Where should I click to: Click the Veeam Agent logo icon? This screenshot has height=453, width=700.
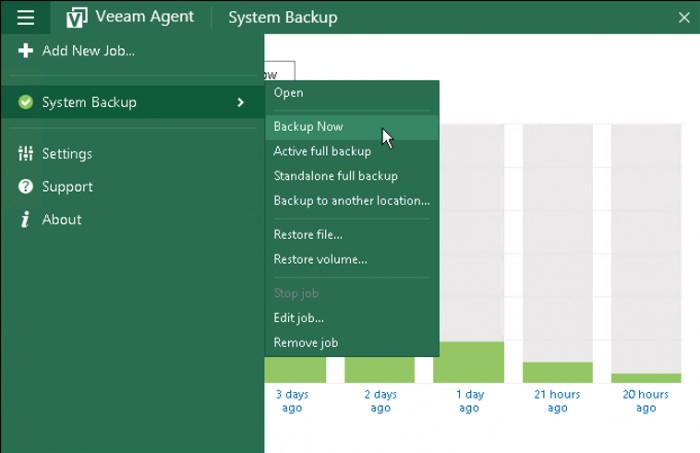pos(76,18)
